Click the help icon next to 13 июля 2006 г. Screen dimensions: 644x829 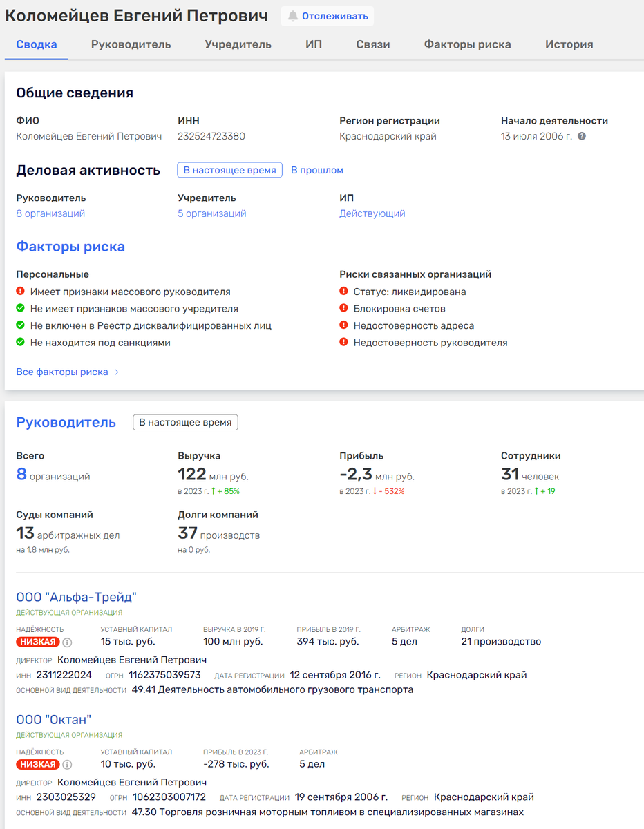(x=582, y=136)
